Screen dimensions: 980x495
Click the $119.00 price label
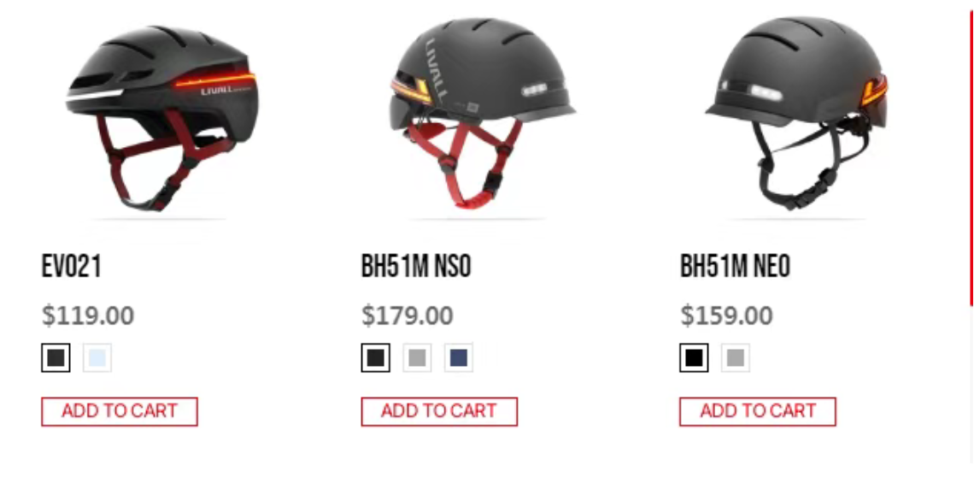88,315
